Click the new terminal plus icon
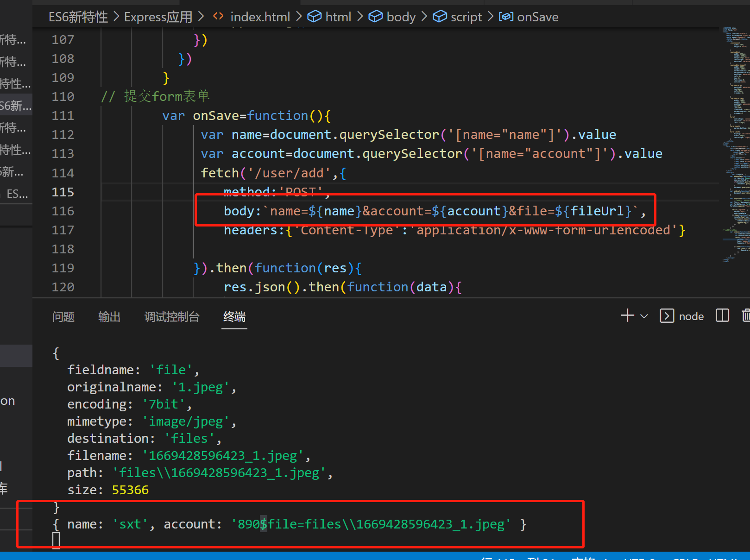Image resolution: width=750 pixels, height=560 pixels. point(627,316)
